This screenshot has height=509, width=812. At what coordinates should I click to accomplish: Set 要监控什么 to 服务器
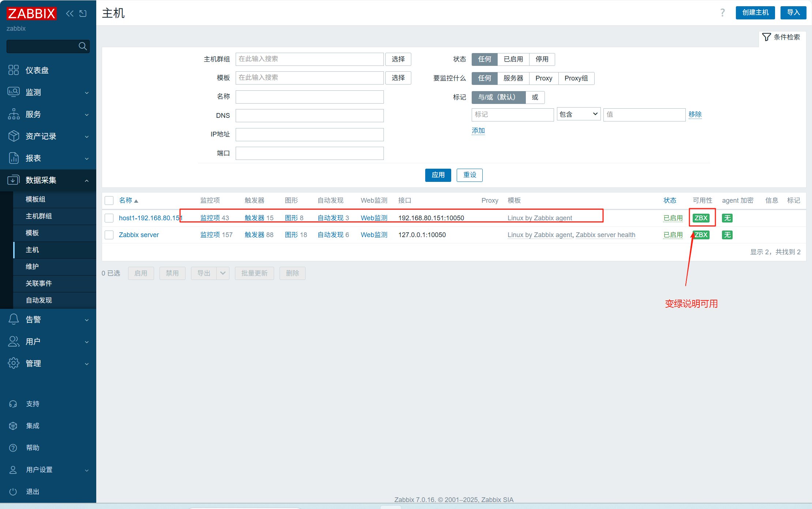pyautogui.click(x=513, y=78)
